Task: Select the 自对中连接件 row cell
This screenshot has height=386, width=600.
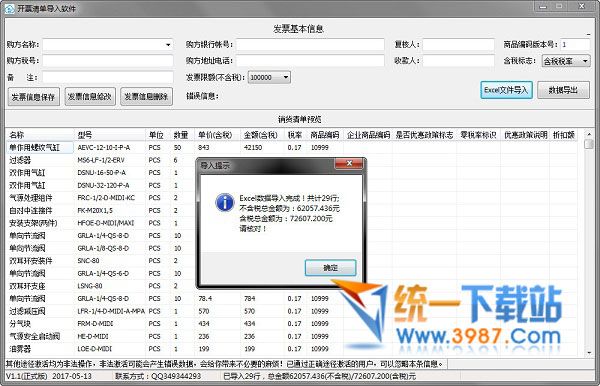Action: click(x=40, y=210)
